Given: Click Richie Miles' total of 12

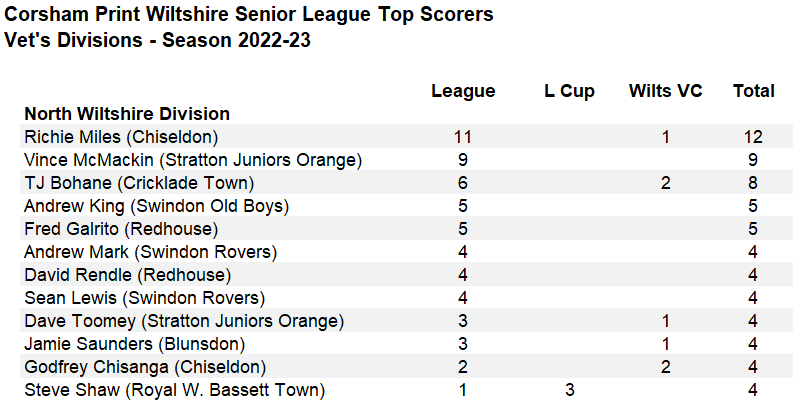Looking at the screenshot, I should tap(753, 137).
